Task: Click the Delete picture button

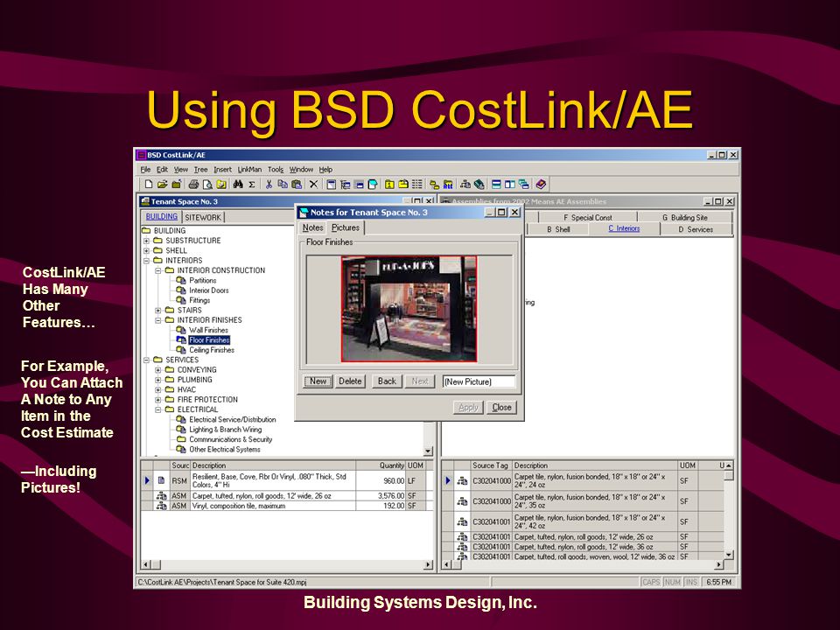Action: pyautogui.click(x=350, y=381)
